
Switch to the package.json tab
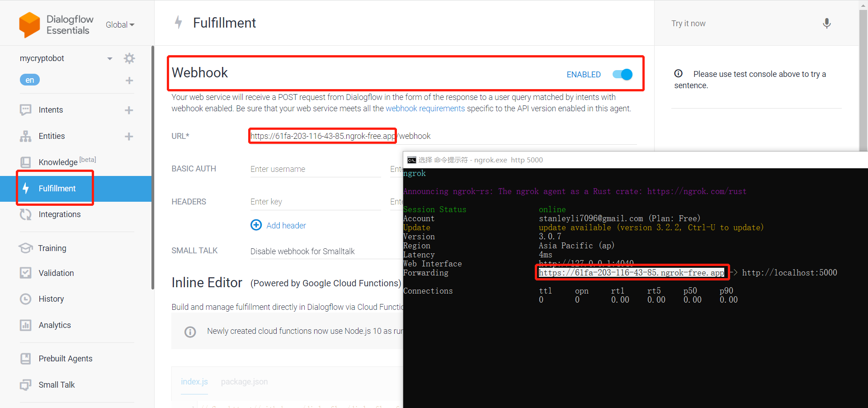pos(244,382)
